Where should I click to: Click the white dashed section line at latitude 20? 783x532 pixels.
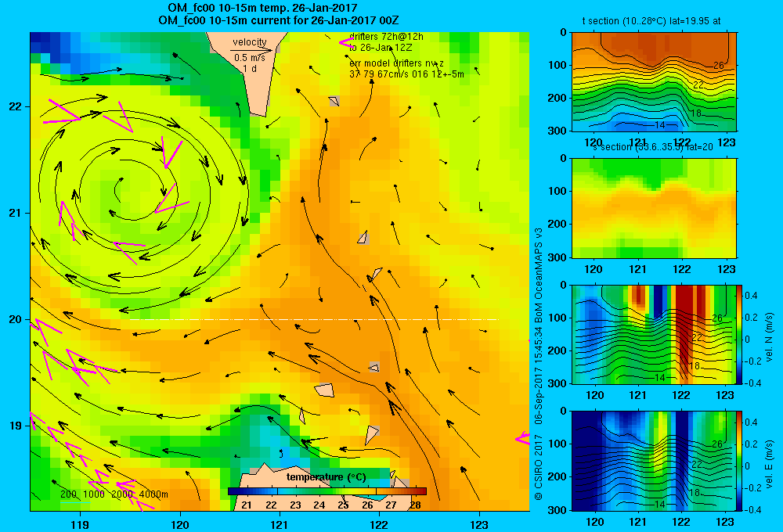point(314,319)
